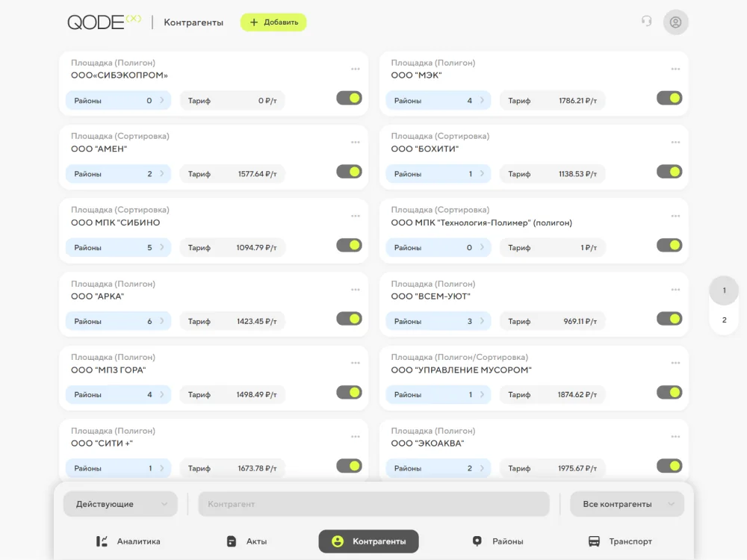Image resolution: width=747 pixels, height=560 pixels.
Task: Expand Районы chevron for ООО МПК "СИБИНО
Action: pyautogui.click(x=162, y=248)
